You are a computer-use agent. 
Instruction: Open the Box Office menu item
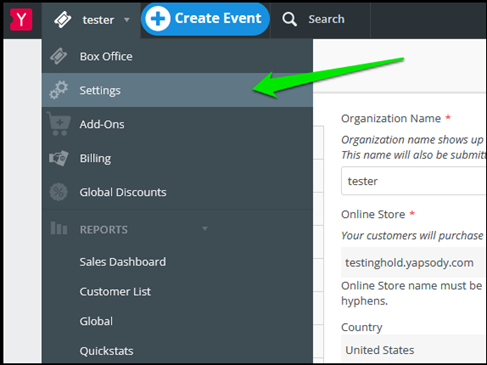[x=177, y=56]
